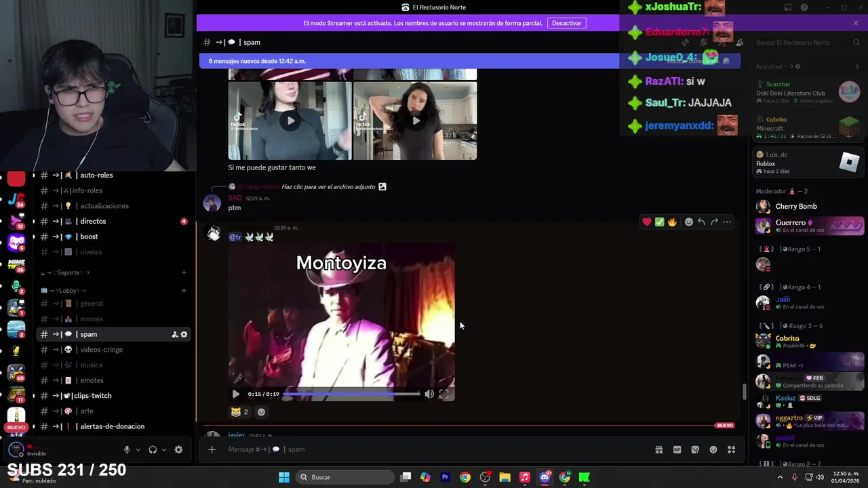Reply to the hovered message
The image size is (868, 488).
point(701,222)
